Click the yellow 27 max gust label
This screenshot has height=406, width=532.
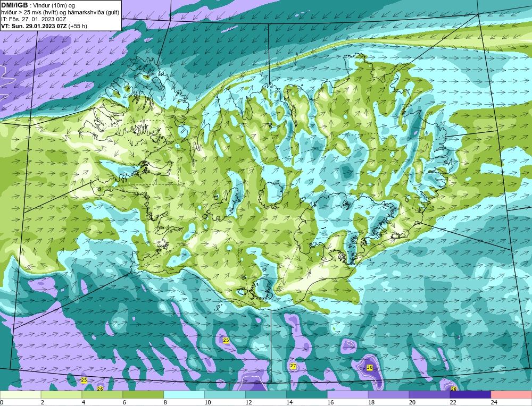[293, 366]
